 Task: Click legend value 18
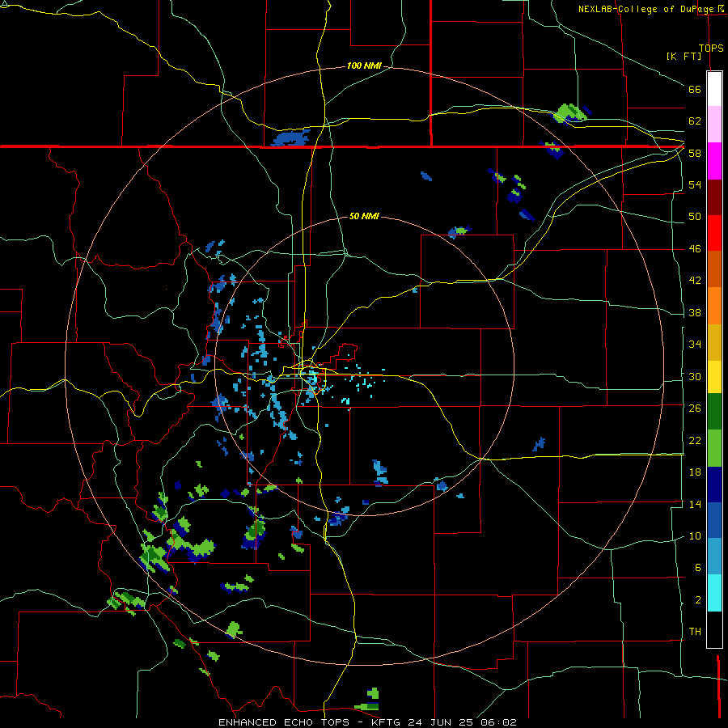click(x=695, y=472)
